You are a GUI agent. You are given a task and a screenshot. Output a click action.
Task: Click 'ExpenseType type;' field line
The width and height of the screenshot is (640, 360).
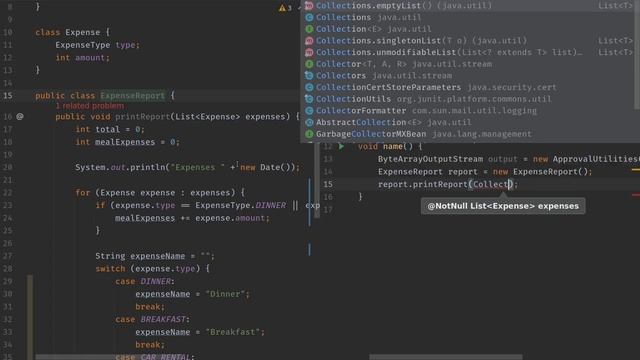[x=98, y=45]
